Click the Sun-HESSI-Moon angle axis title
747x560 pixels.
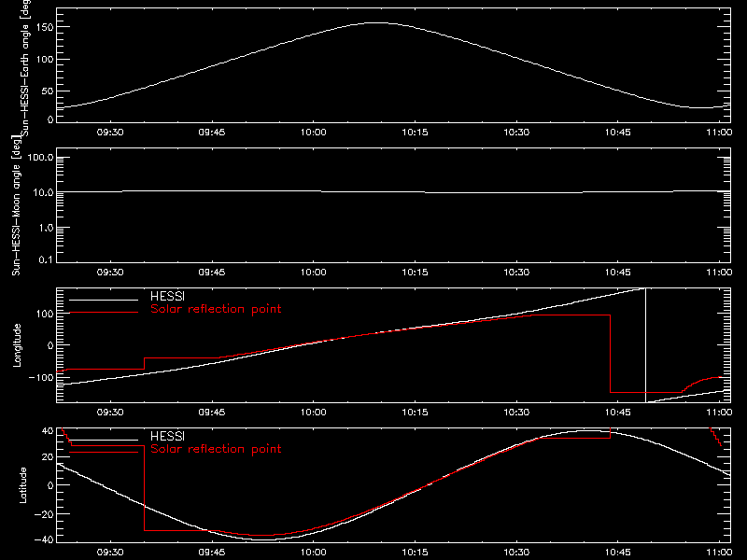coord(16,205)
